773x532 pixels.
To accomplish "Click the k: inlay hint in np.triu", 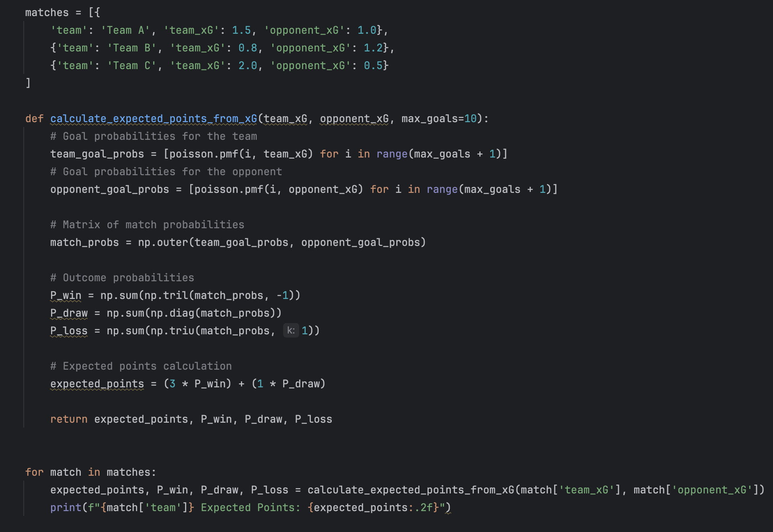I will tap(291, 331).
